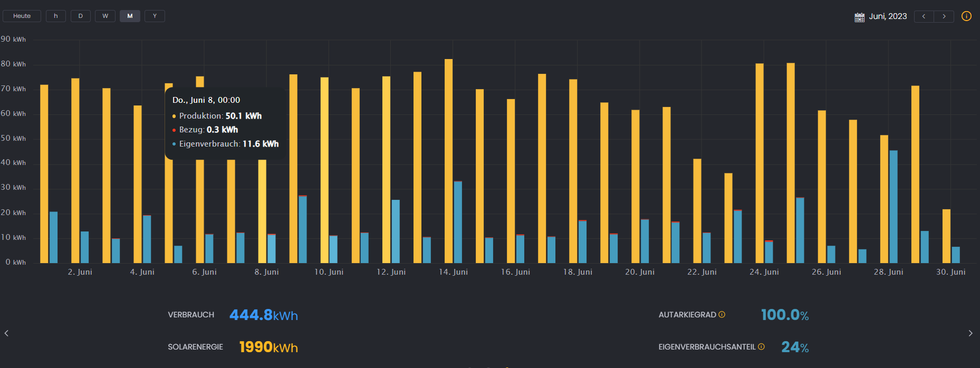The image size is (980, 368).
Task: Click the tooltip heading Do., Juni 8, 00:00
Action: tap(206, 100)
